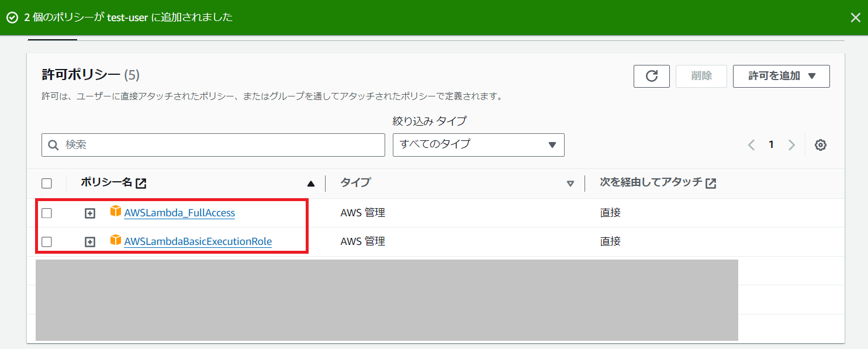Open the 許可を追加 dropdown button
Viewport: 868px width, 349px height.
point(781,76)
